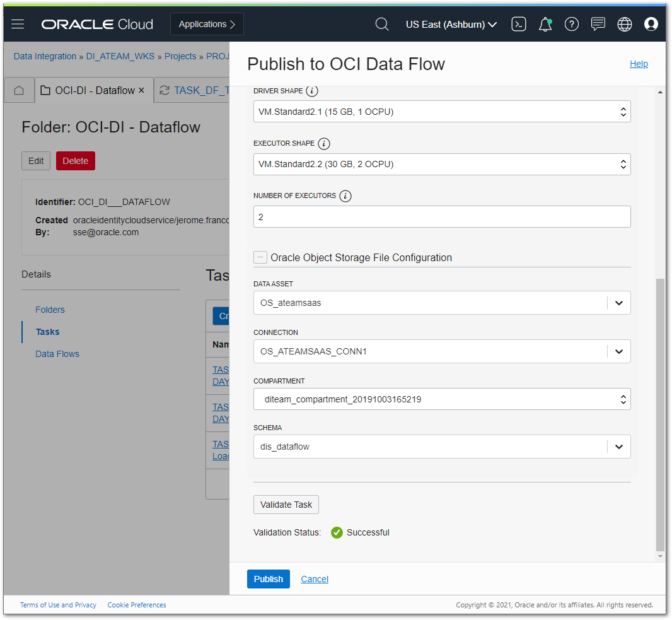This screenshot has width=672, height=620.
Task: Collapse the Oracle Object Storage File Configuration section
Action: tap(260, 257)
